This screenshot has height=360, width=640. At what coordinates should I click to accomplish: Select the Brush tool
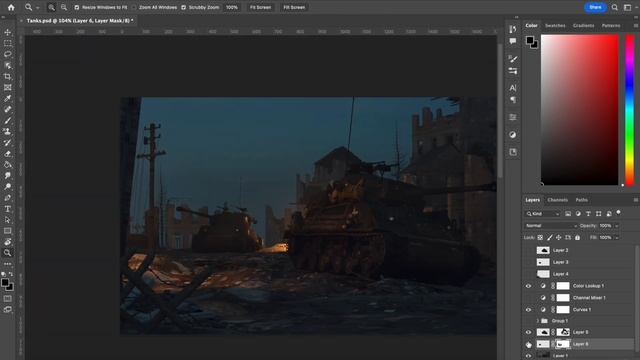click(x=7, y=120)
